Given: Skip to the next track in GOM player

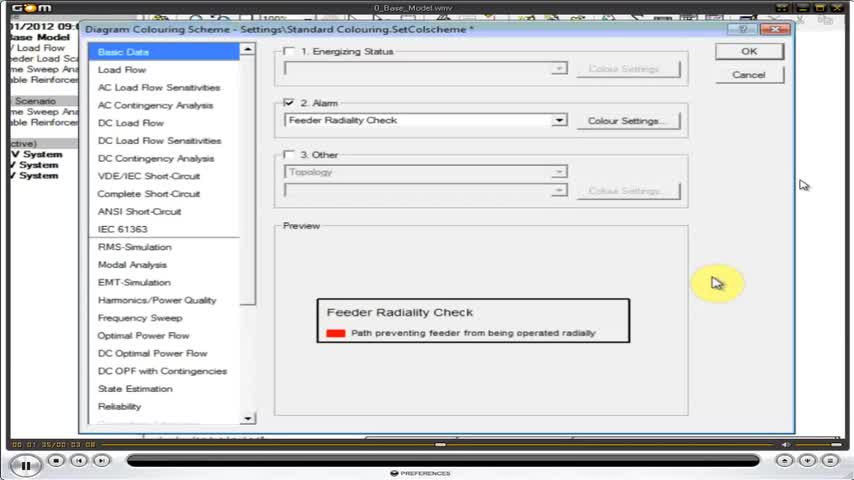Looking at the screenshot, I should (x=102, y=461).
